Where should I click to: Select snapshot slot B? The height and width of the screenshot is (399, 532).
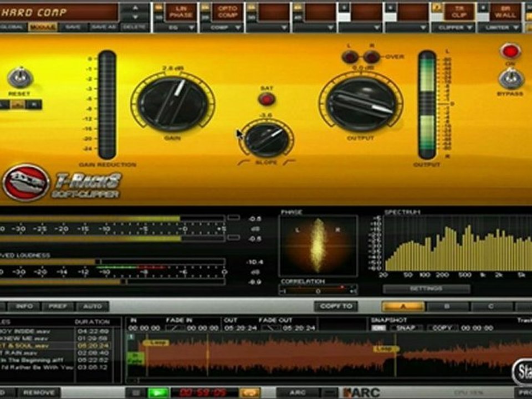447,306
